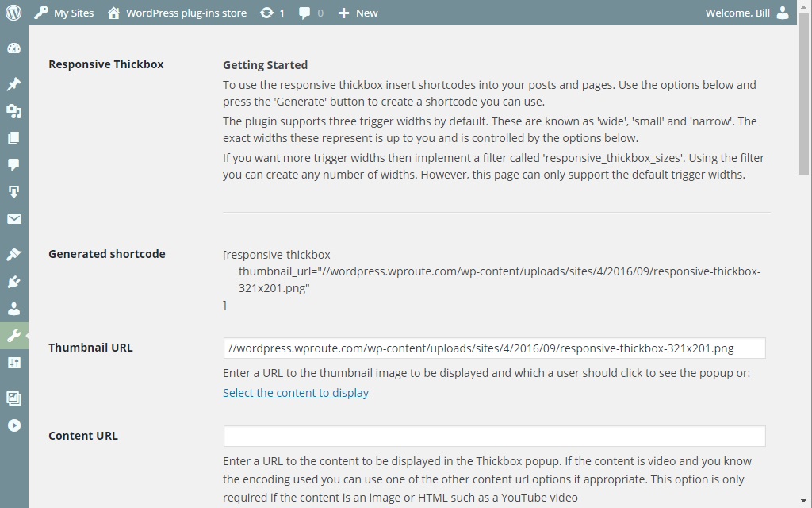Open Plugins plug sidebar icon
Screen dimensions: 812x508
pos(14,282)
